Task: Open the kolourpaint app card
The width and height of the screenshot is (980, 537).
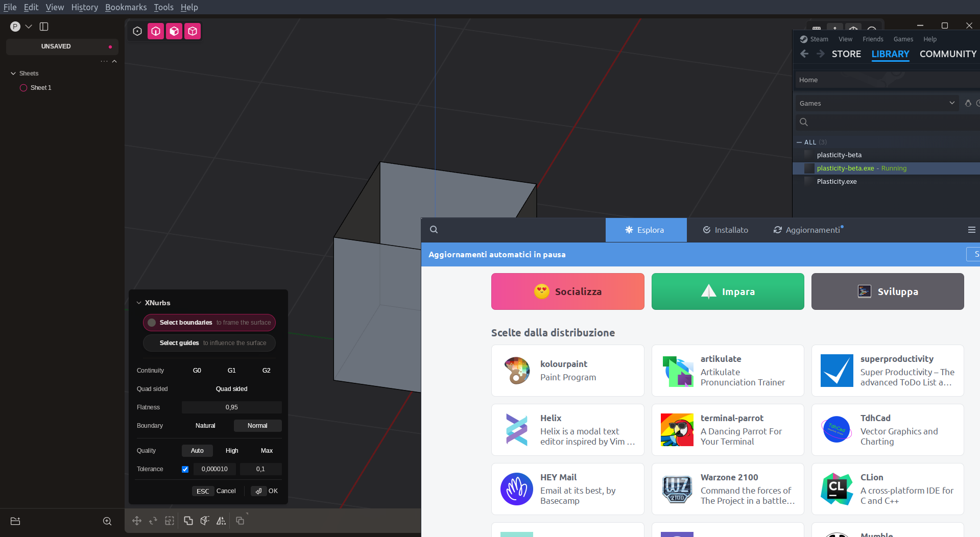Action: click(567, 371)
